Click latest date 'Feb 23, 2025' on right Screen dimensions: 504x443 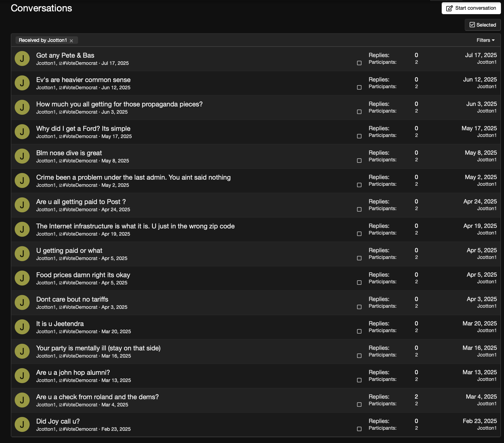[480, 421]
